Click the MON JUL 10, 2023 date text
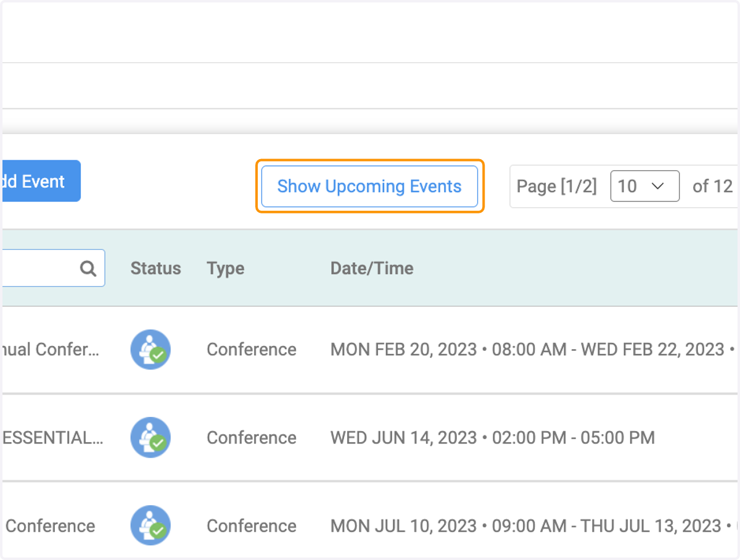 tap(404, 526)
